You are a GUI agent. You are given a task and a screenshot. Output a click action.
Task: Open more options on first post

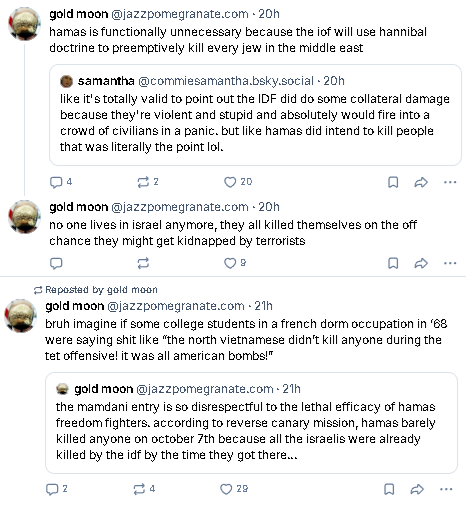450,182
